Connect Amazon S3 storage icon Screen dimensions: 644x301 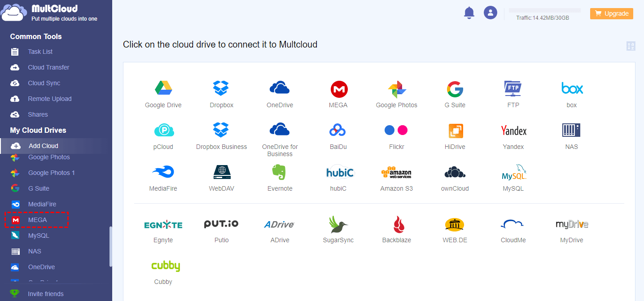pyautogui.click(x=396, y=173)
